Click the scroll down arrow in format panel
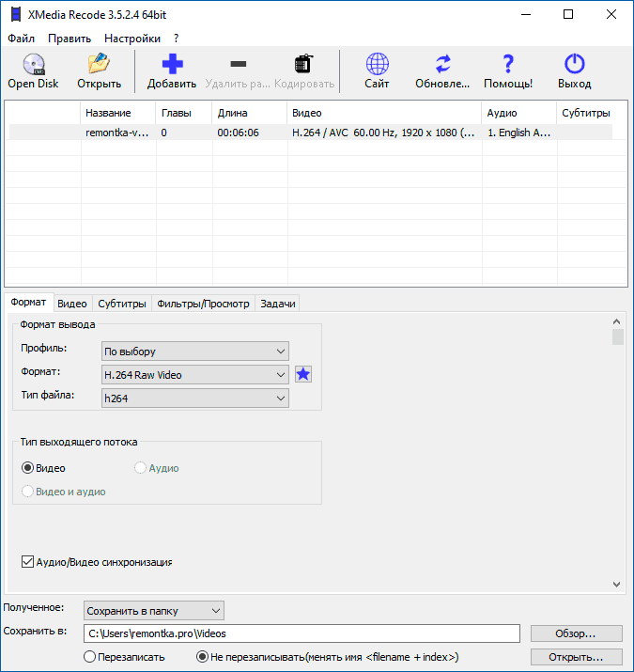 pyautogui.click(x=616, y=585)
